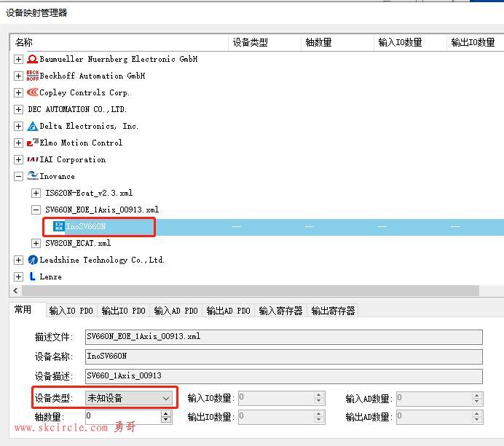Click the tree horizontal scrollbar thumb

[251, 290]
